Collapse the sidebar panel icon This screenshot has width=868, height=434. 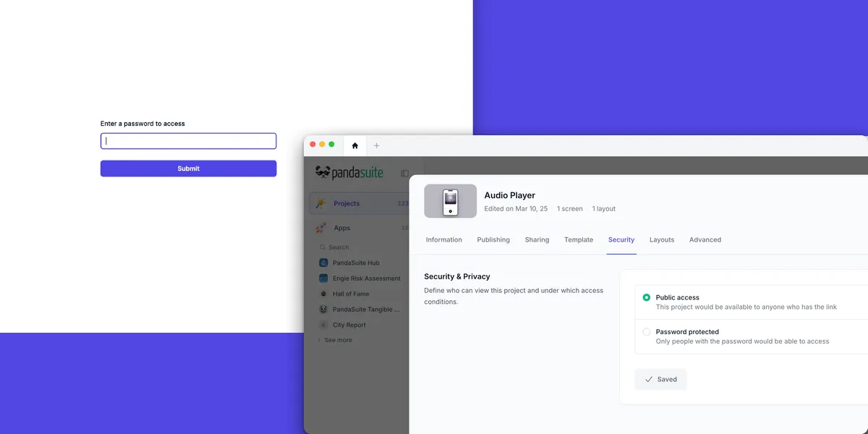(x=404, y=174)
